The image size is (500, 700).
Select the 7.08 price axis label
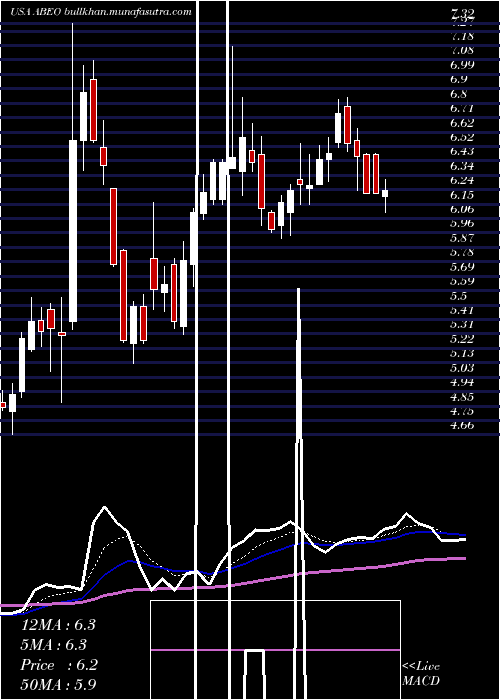click(462, 50)
